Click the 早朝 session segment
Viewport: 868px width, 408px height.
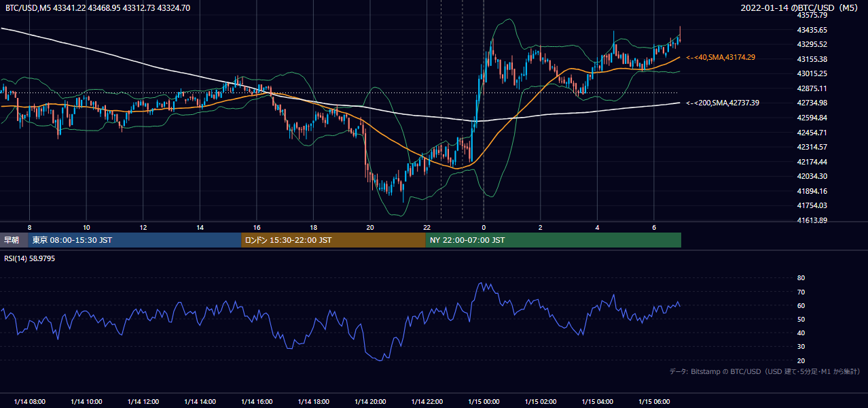point(14,240)
